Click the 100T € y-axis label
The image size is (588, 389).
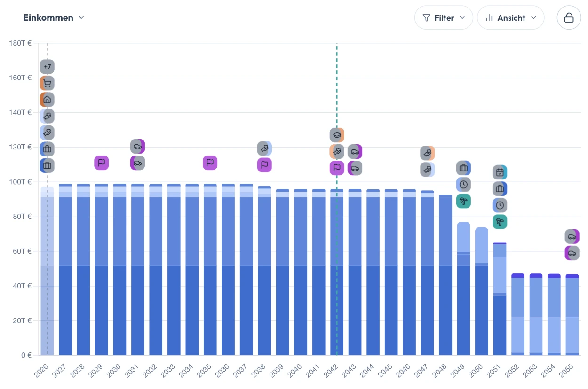coord(20,182)
